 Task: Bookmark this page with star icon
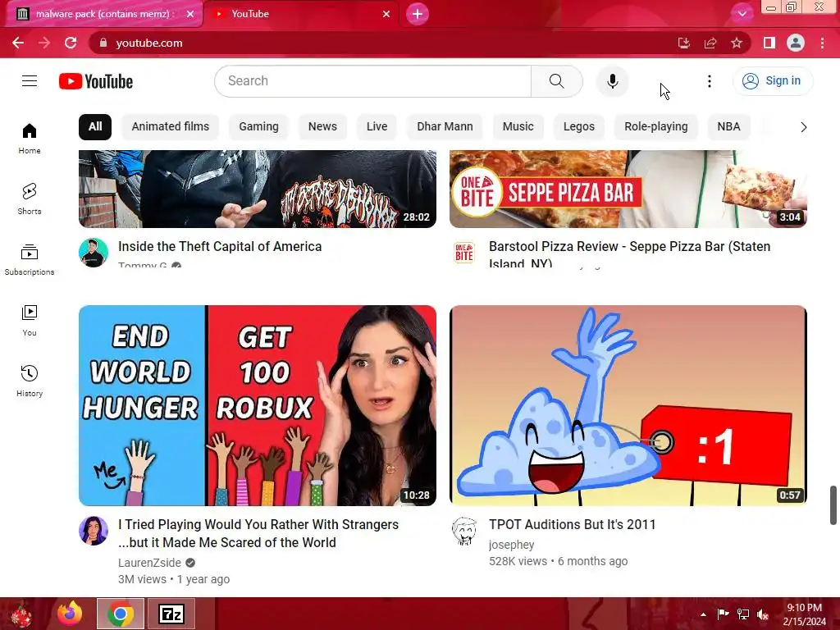coord(737,43)
